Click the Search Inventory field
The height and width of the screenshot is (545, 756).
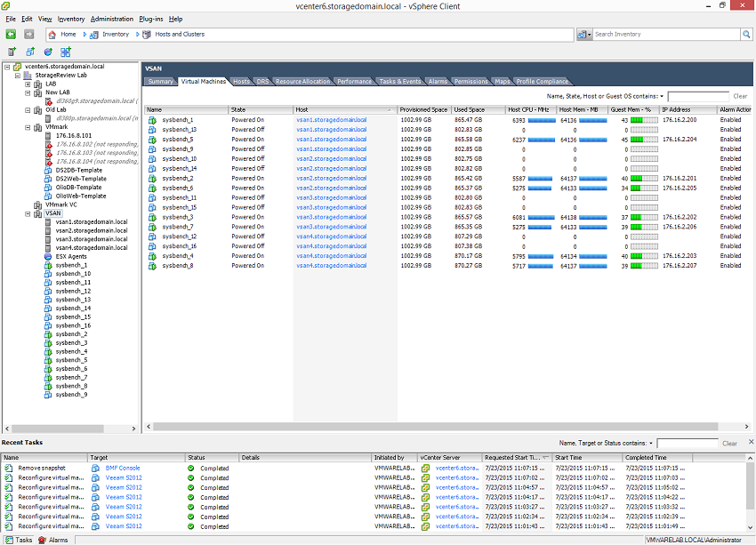667,34
